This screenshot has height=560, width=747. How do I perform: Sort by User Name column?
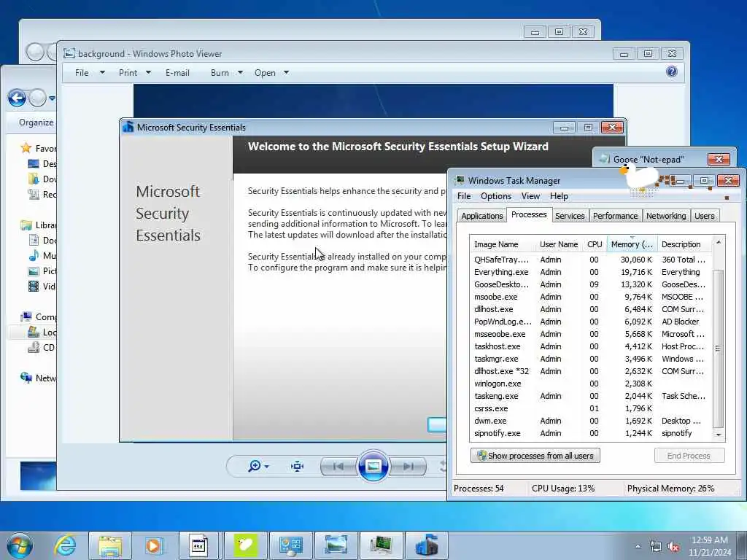point(558,244)
